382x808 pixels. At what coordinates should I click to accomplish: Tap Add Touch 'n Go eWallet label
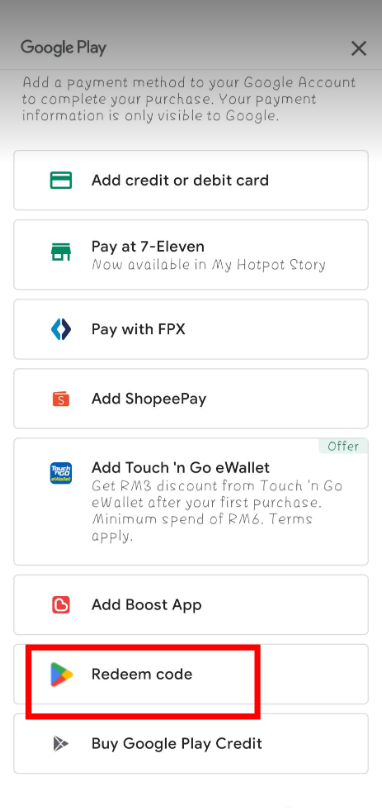click(180, 468)
